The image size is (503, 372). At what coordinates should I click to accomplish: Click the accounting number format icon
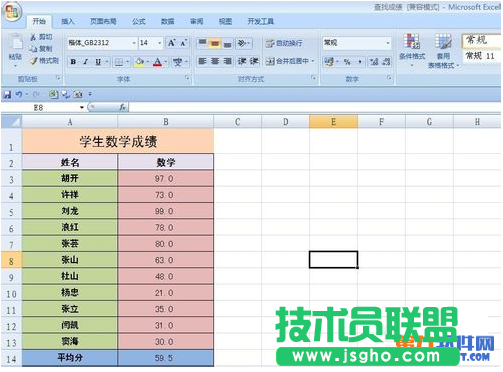point(329,62)
